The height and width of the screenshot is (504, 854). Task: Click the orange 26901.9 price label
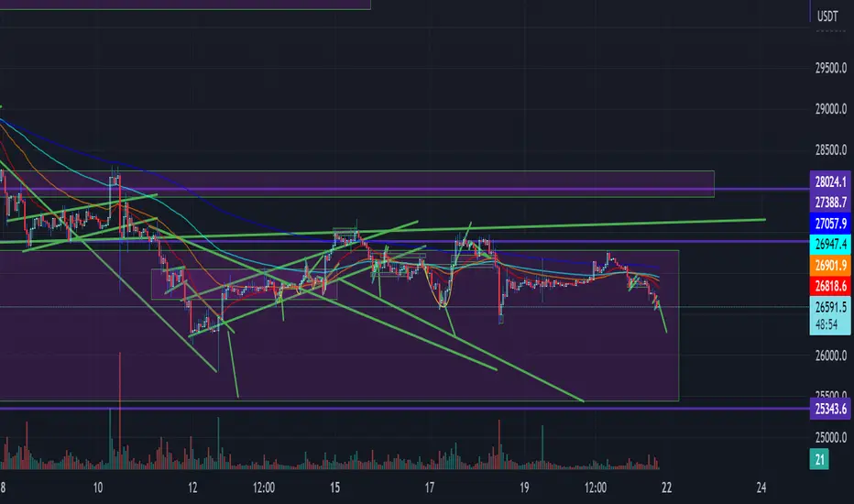tap(830, 266)
